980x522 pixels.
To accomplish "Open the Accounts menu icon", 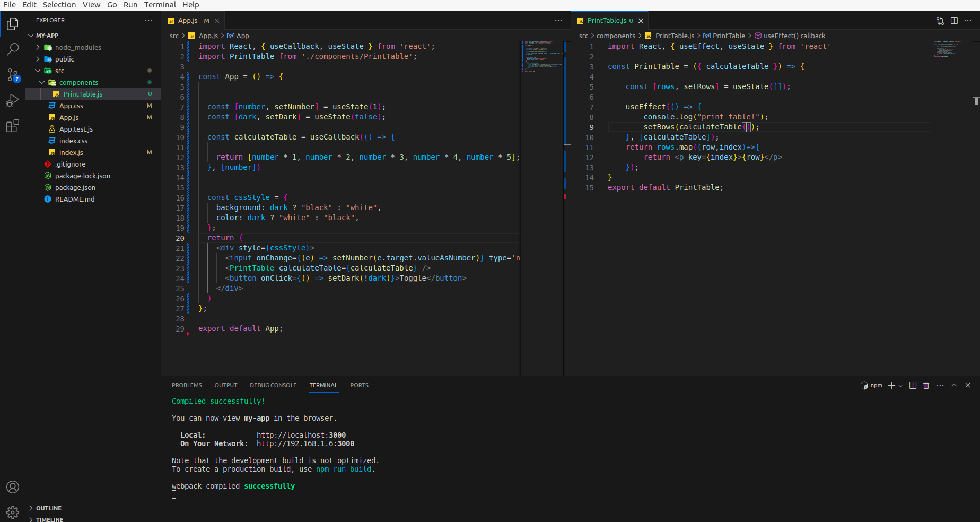I will 13,487.
